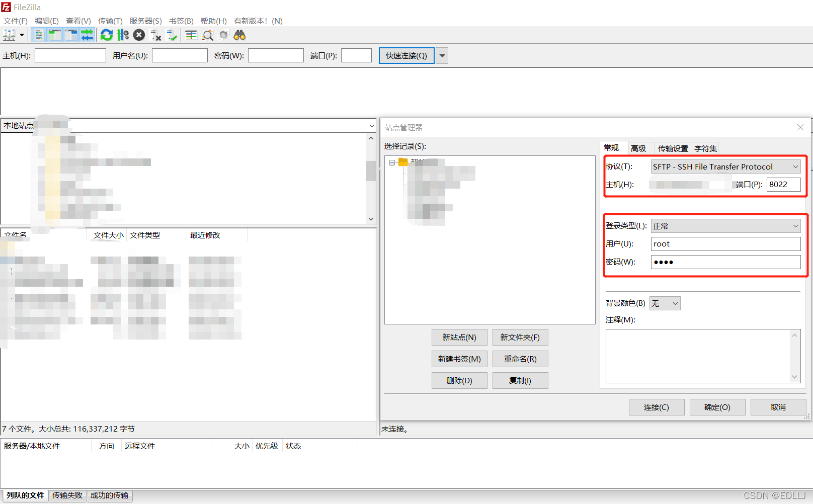Expand the 本地站点 path dropdown
This screenshot has height=504, width=813.
[372, 126]
